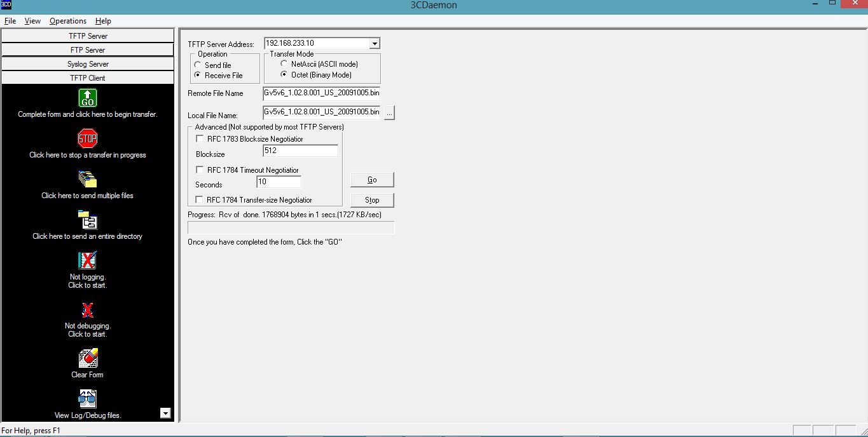Expand the TFTP Server Address dropdown
This screenshot has width=868, height=437.
coord(375,44)
